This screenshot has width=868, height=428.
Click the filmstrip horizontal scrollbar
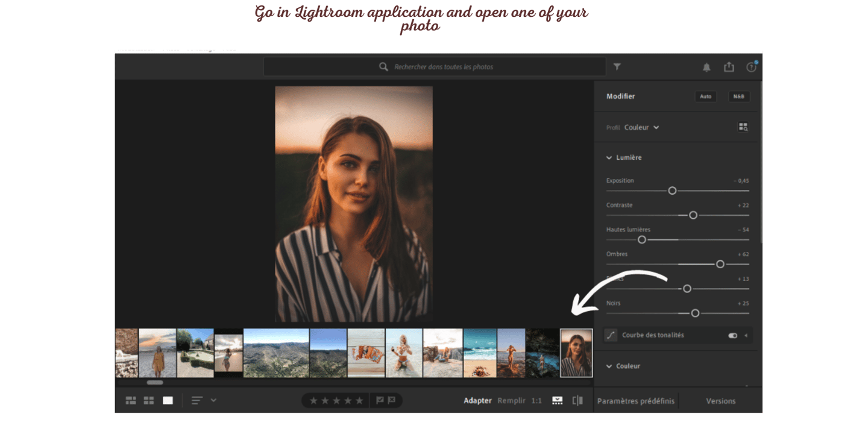point(155,382)
